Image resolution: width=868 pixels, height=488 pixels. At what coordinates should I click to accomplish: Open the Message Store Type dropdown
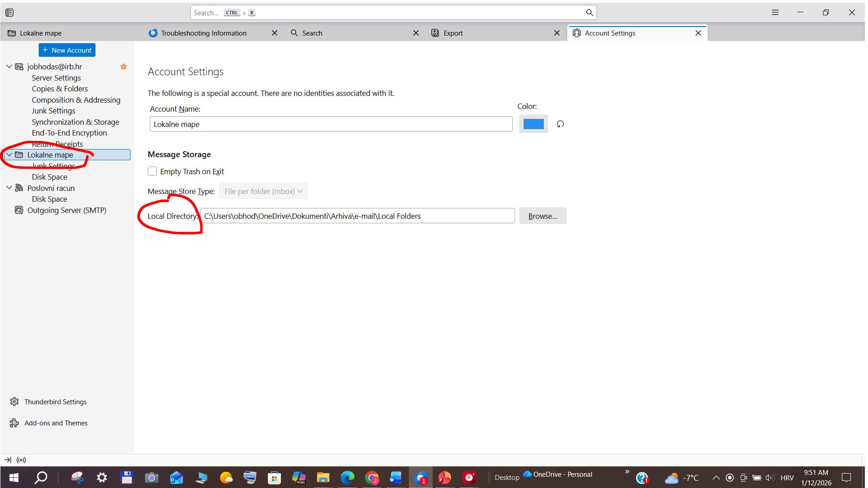(263, 191)
